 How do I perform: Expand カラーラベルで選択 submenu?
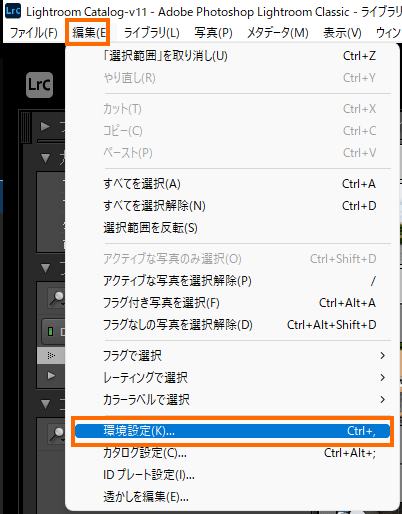click(x=232, y=400)
